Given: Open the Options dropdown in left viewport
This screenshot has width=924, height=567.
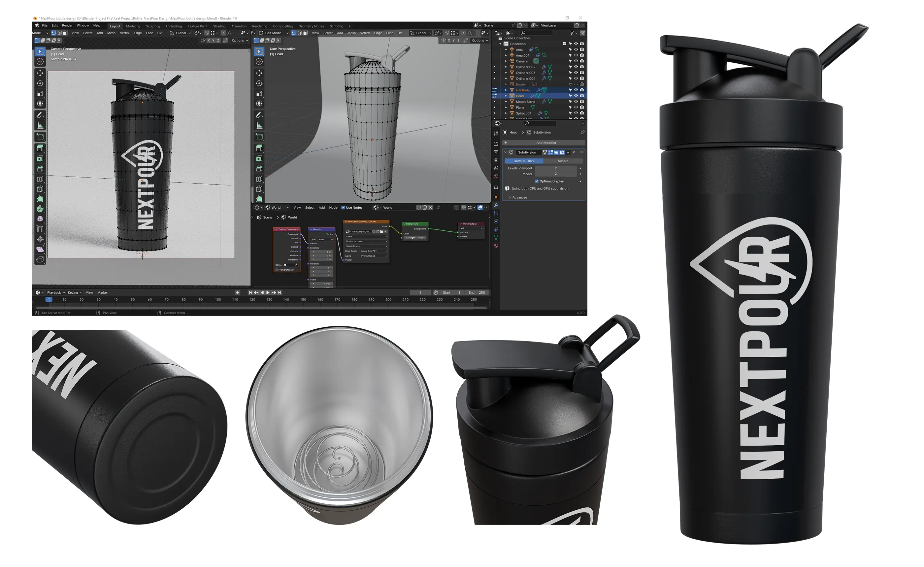Looking at the screenshot, I should [239, 41].
